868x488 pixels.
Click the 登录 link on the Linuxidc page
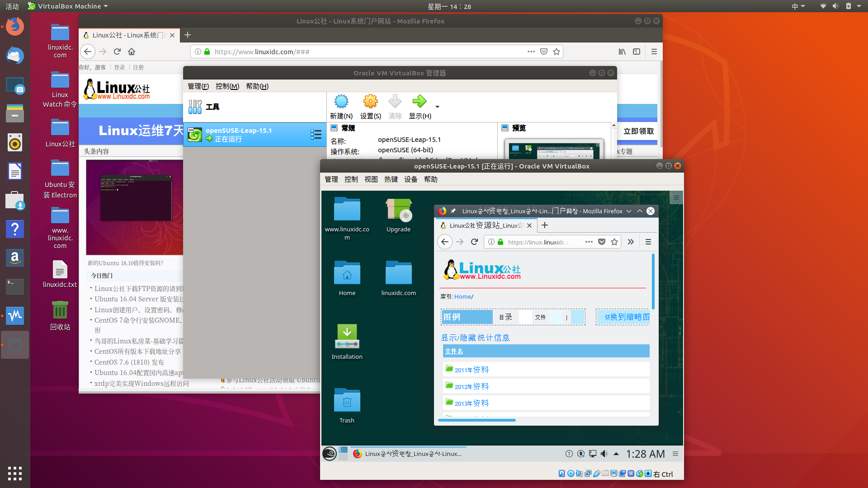pos(119,67)
